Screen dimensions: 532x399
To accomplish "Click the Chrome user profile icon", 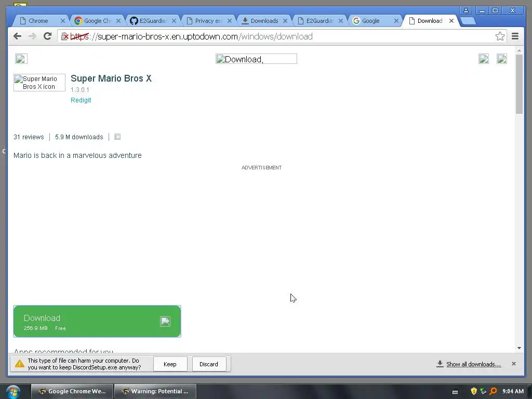I will click(x=466, y=10).
